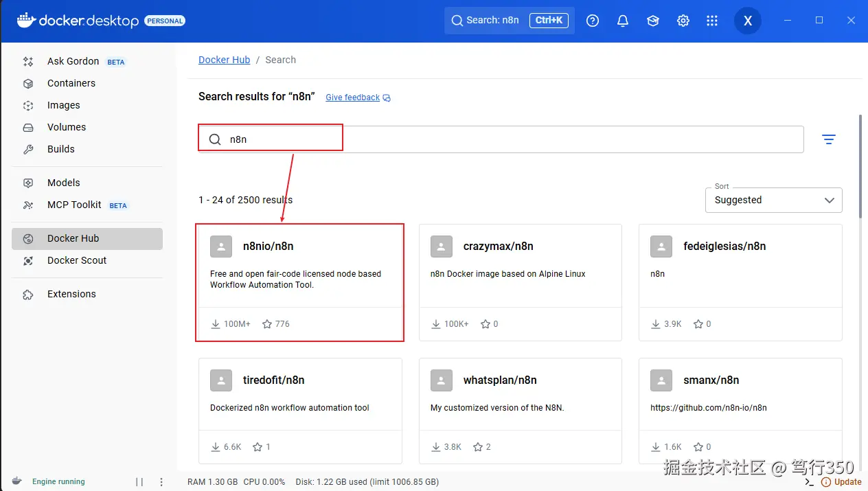This screenshot has height=491, width=868.
Task: Open the smanx/n8n result title
Action: tap(711, 380)
